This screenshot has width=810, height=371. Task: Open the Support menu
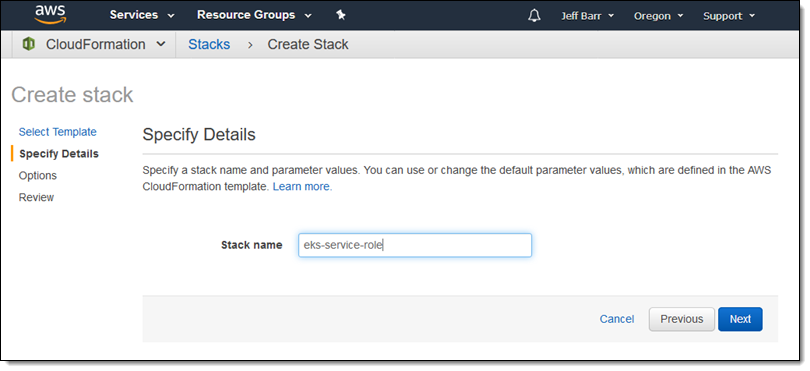click(728, 16)
